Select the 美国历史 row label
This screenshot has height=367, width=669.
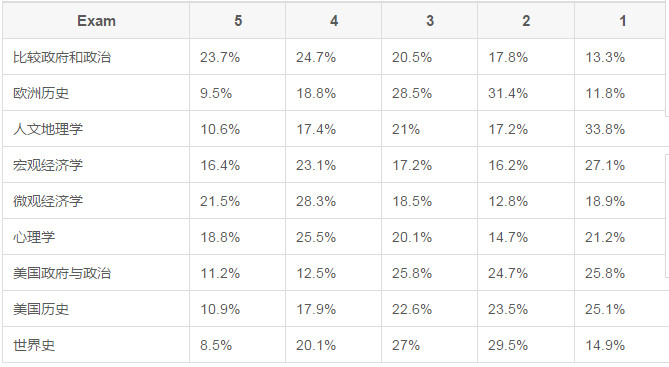click(x=41, y=309)
